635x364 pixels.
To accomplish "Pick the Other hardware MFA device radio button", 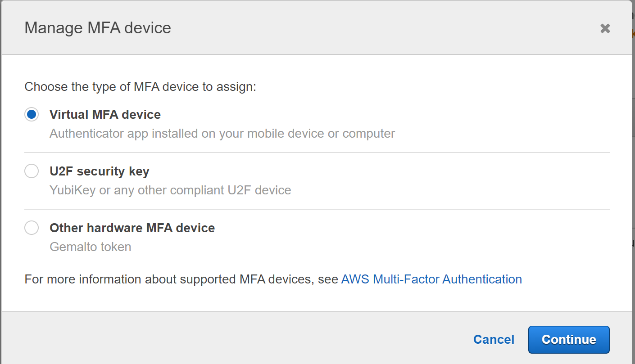I will point(32,228).
